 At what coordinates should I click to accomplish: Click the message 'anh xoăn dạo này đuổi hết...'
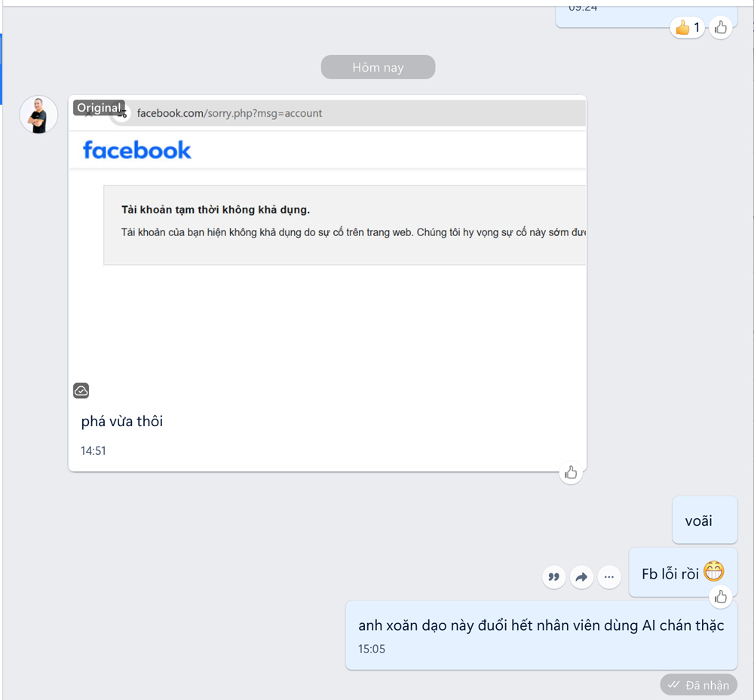coord(541,634)
